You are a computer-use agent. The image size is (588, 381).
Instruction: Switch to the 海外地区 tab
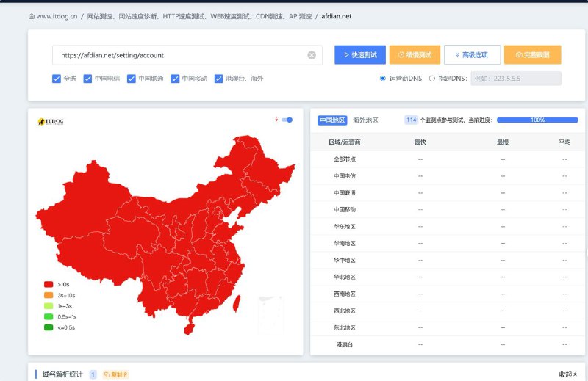pos(365,120)
